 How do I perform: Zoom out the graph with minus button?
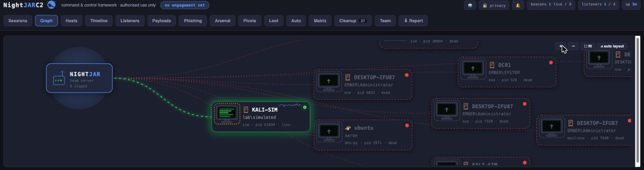tap(573, 46)
